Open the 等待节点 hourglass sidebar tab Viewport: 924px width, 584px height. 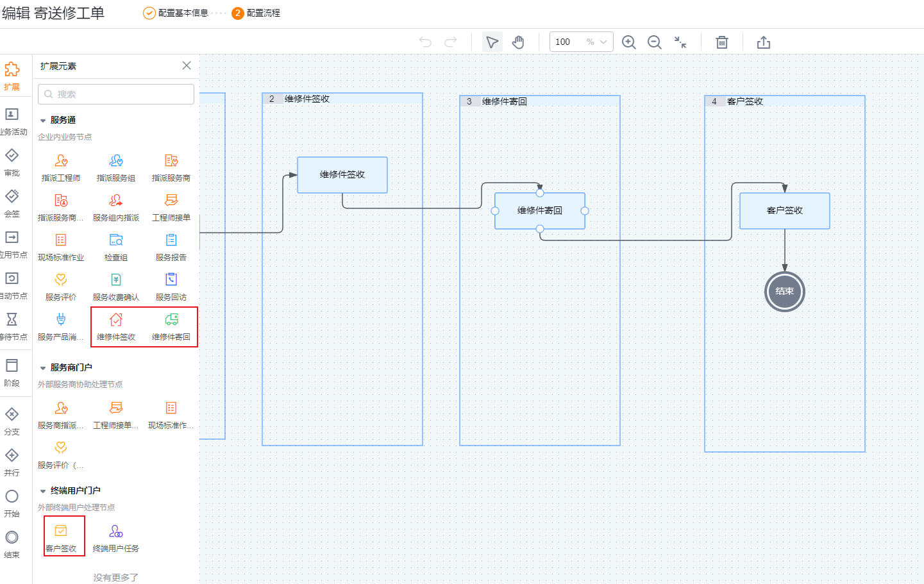click(12, 326)
